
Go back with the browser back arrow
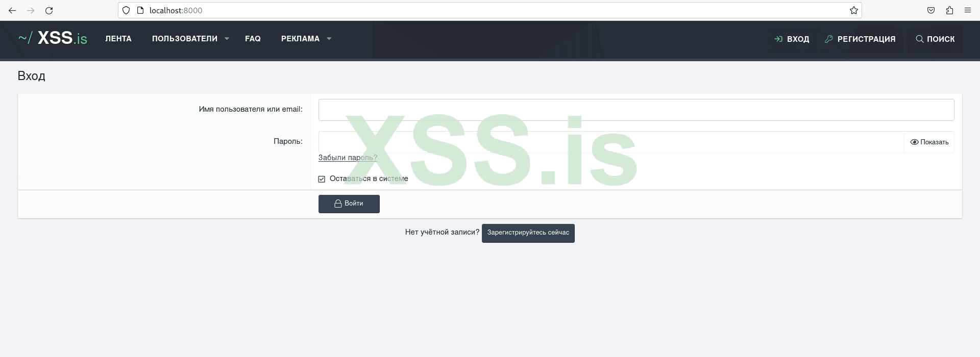[12, 10]
